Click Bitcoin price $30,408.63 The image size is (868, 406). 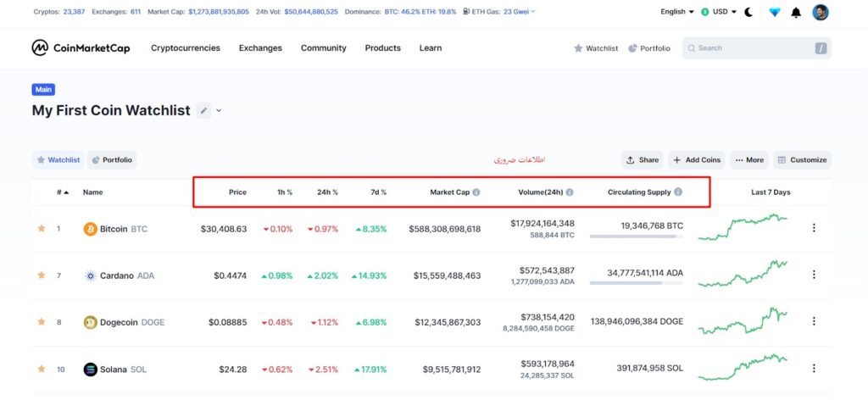[x=224, y=229]
